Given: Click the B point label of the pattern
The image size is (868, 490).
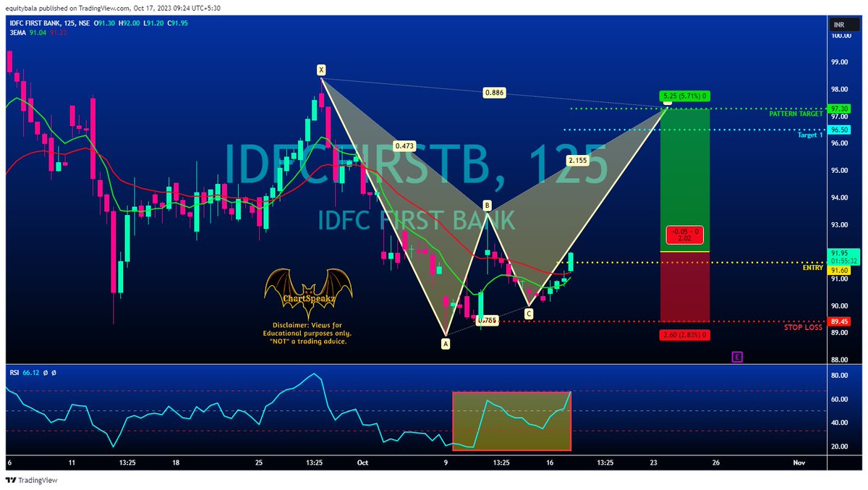Looking at the screenshot, I should point(488,206).
